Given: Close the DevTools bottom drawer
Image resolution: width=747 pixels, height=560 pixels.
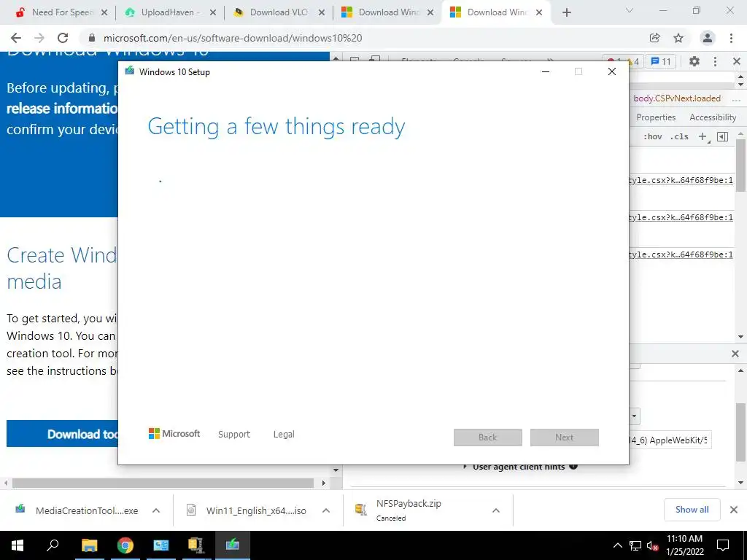Looking at the screenshot, I should pyautogui.click(x=735, y=354).
